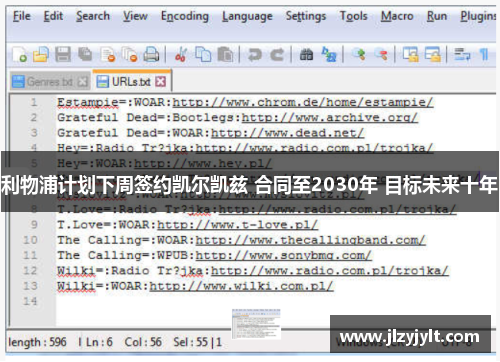This screenshot has width=500, height=362.
Task: Click the Replace toolbar icon
Action: tap(329, 54)
